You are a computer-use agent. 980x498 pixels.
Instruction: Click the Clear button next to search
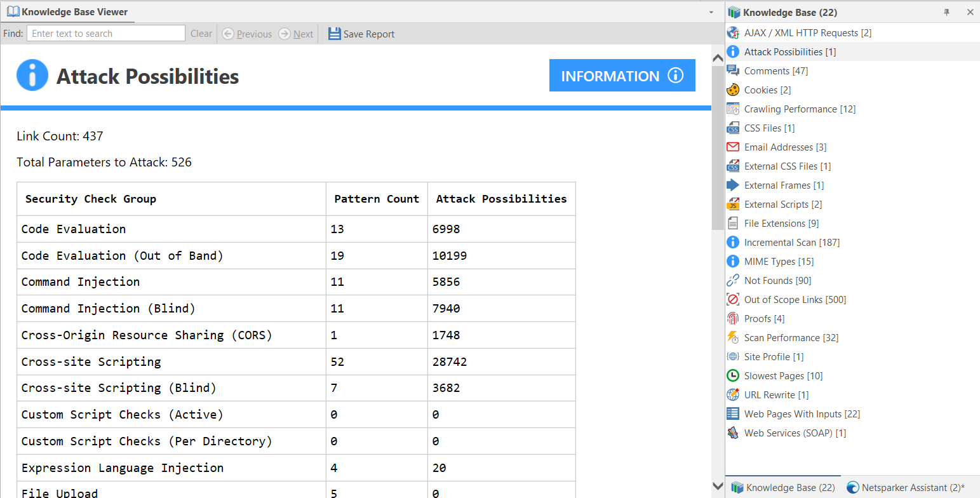tap(201, 34)
